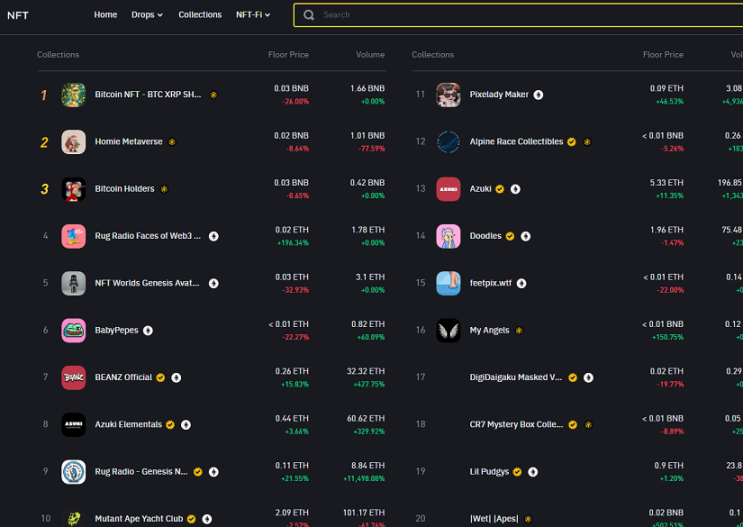Click Rug Radio Faces of Web3 avatar
The height and width of the screenshot is (527, 743).
click(x=73, y=236)
